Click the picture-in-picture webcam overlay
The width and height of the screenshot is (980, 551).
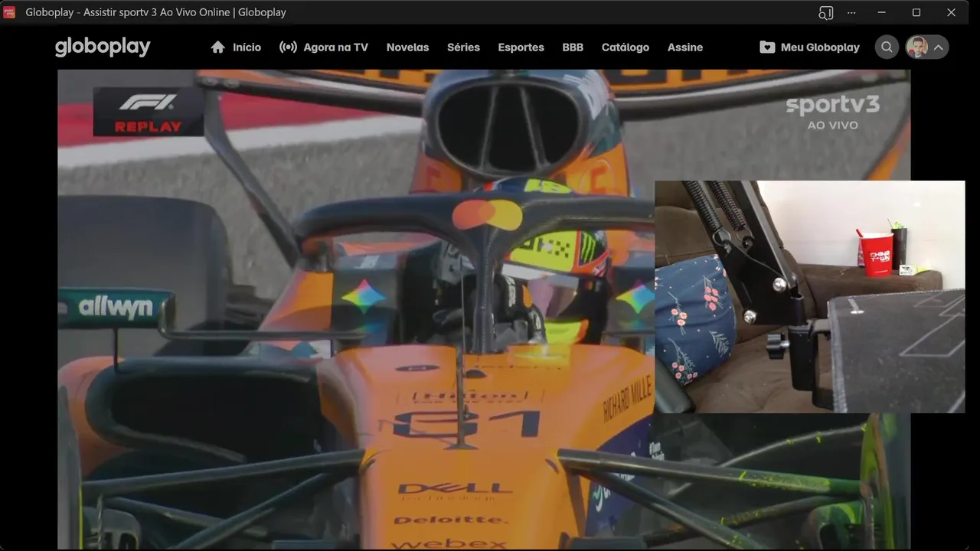809,297
